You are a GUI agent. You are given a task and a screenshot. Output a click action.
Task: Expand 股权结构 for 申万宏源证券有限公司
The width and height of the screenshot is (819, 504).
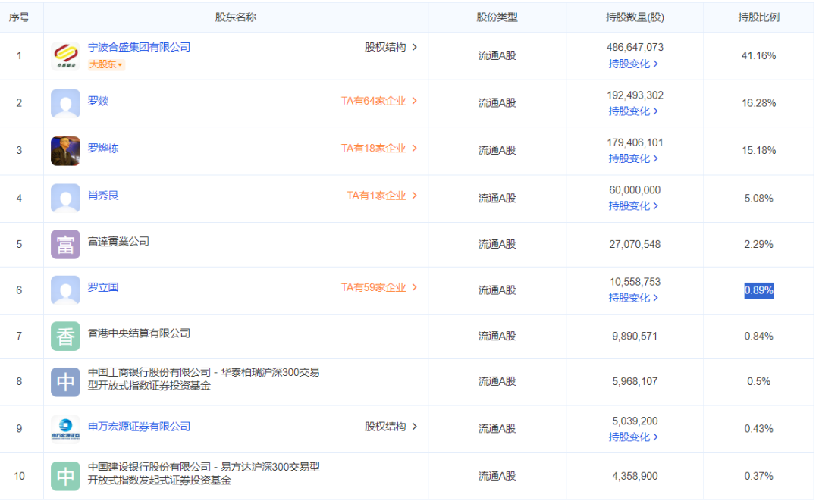(x=391, y=427)
